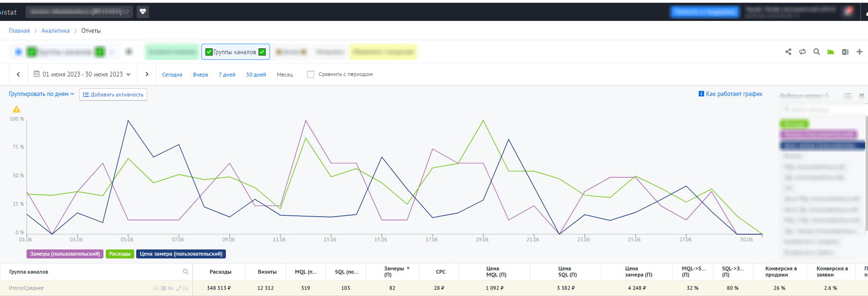
Task: Click the sort arrow on Замеры (П) column
Action: coord(408,268)
